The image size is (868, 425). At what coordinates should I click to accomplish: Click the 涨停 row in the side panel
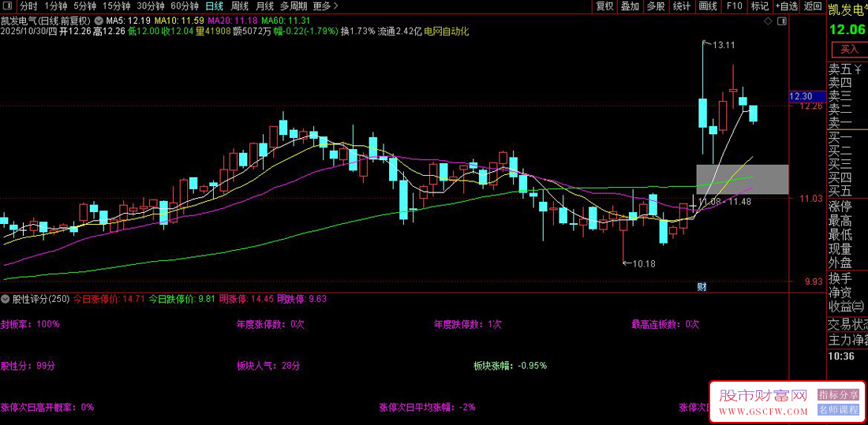click(x=847, y=207)
